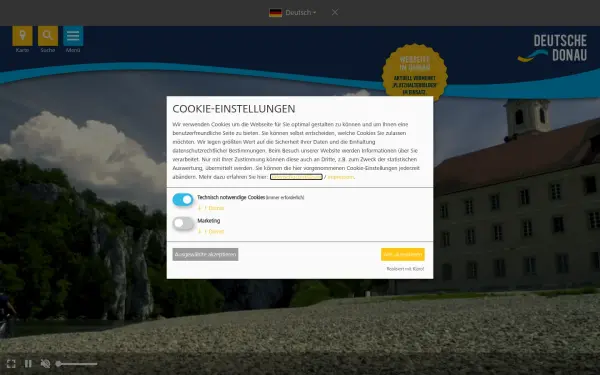Open the Datenschutz link in cookie text
This screenshot has width=600, height=375.
pyautogui.click(x=296, y=177)
